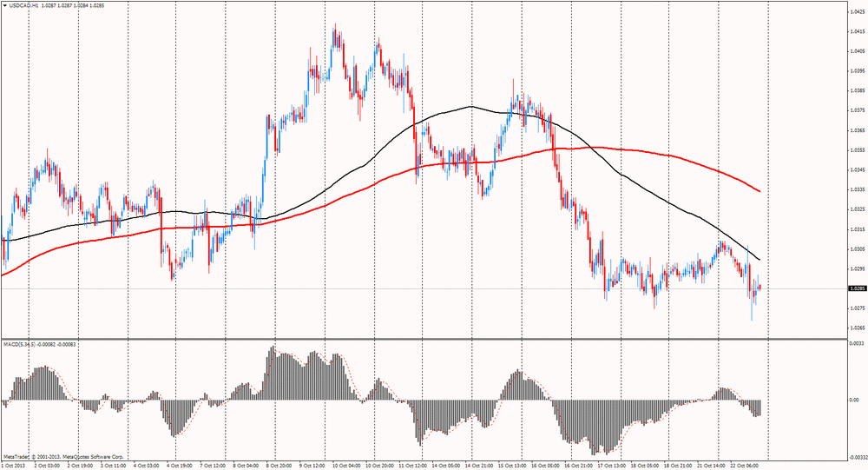Click the 8 Oct 20:00 time label
This screenshot has width=868, height=470.
tap(279, 466)
